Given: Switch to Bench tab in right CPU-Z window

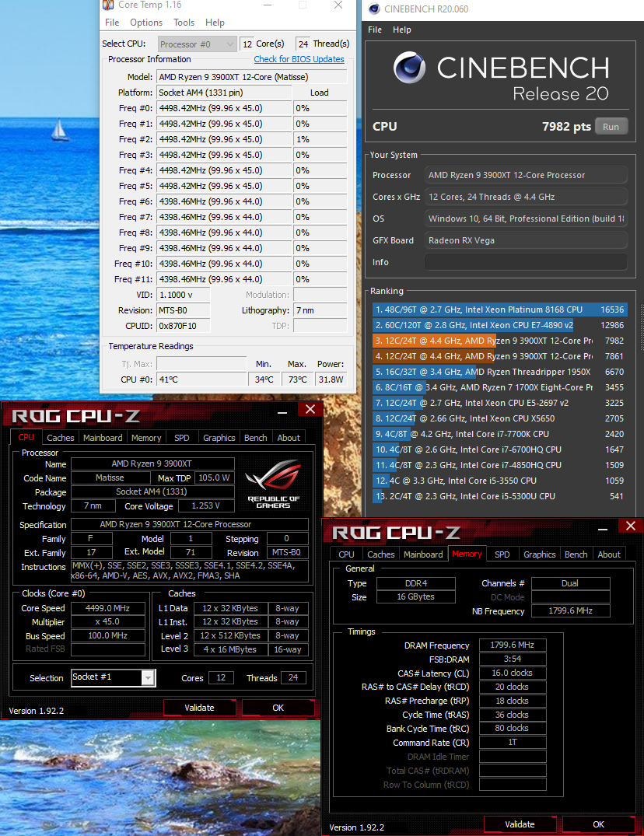Looking at the screenshot, I should 576,554.
